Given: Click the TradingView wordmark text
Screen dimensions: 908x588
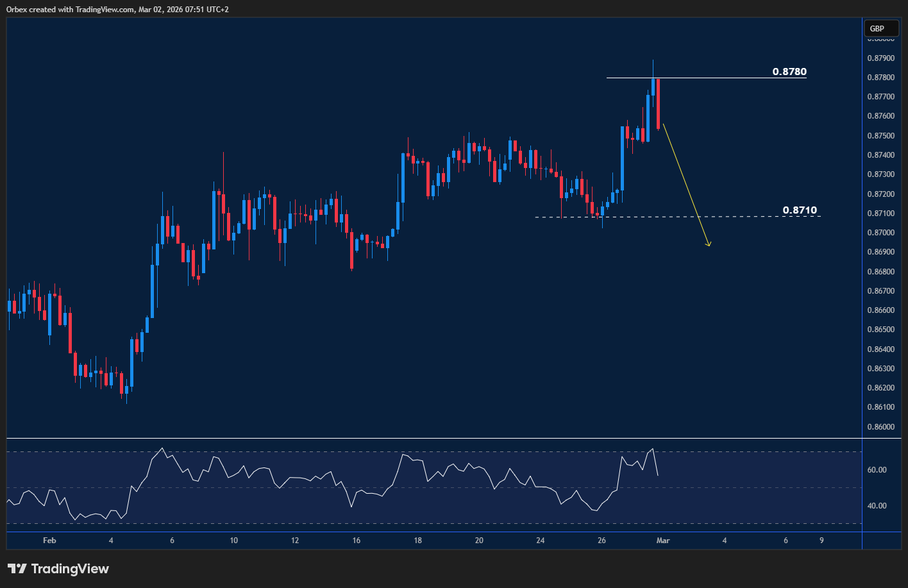Looking at the screenshot, I should pyautogui.click(x=71, y=568).
